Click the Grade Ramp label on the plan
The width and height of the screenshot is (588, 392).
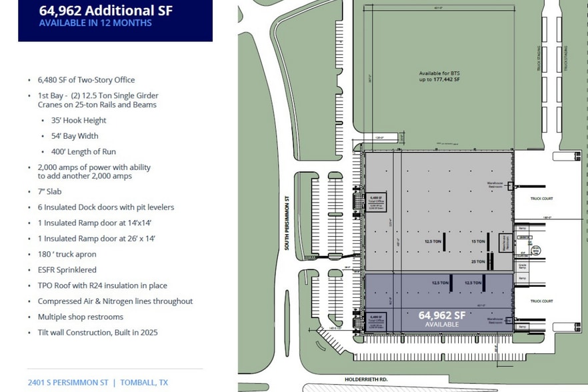click(x=523, y=265)
